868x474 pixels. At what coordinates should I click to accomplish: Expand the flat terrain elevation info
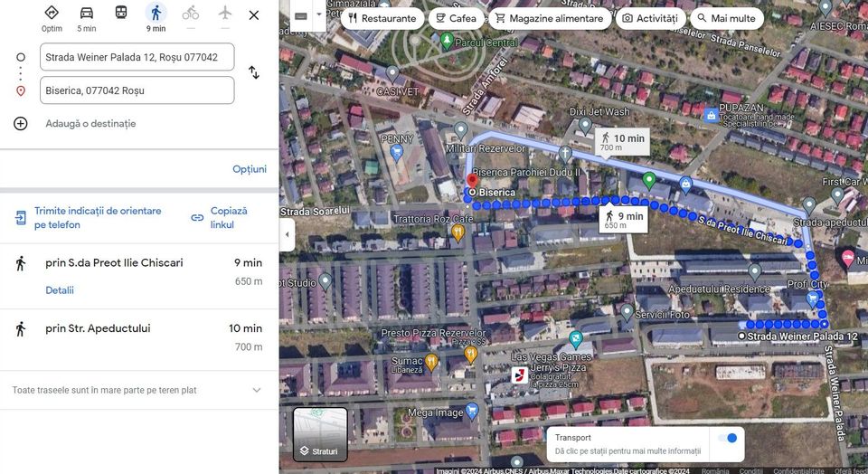click(256, 390)
